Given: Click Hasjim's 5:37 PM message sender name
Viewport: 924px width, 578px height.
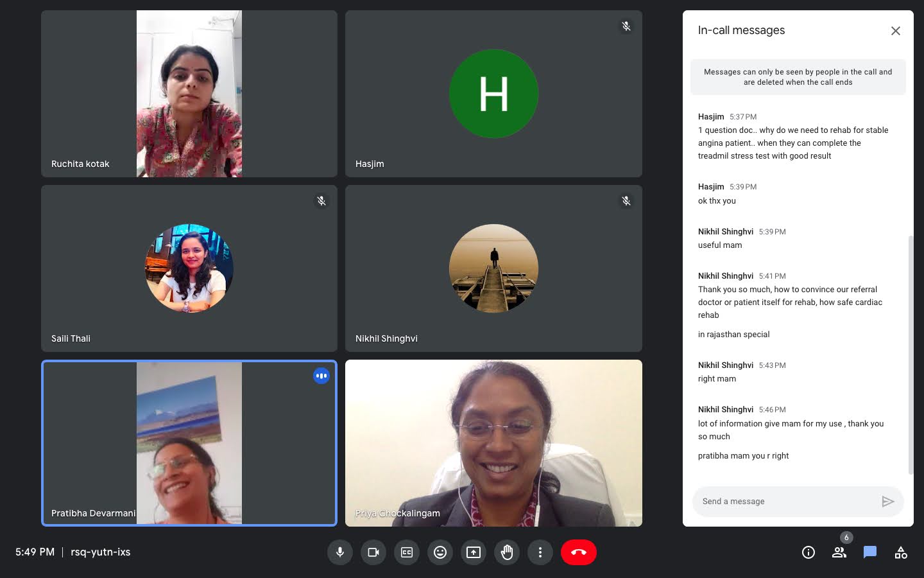Looking at the screenshot, I should coord(711,117).
